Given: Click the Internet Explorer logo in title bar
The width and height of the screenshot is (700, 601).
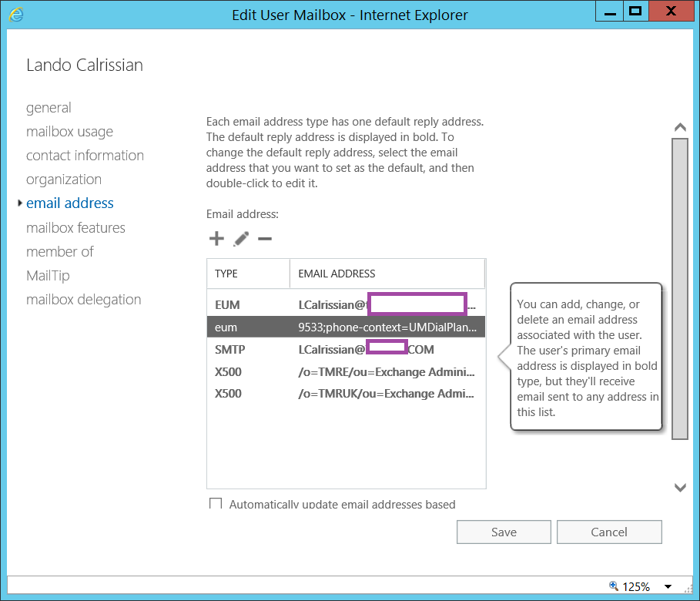Looking at the screenshot, I should [17, 14].
